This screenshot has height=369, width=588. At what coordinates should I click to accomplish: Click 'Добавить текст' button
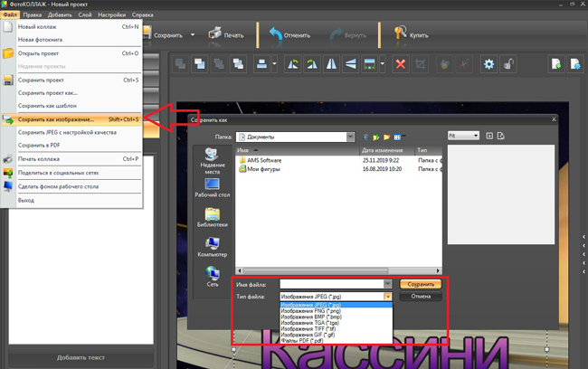[81, 357]
